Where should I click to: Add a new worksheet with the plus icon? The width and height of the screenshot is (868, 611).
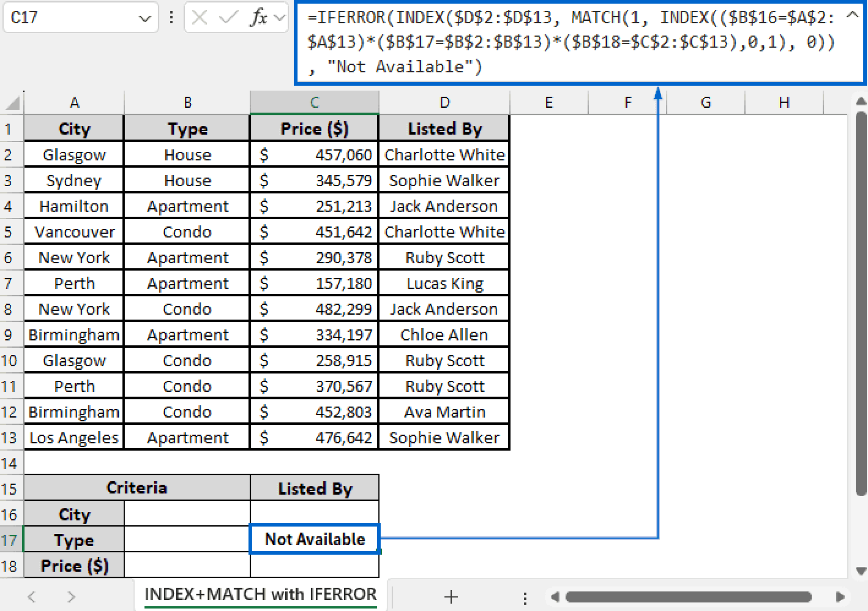(451, 597)
